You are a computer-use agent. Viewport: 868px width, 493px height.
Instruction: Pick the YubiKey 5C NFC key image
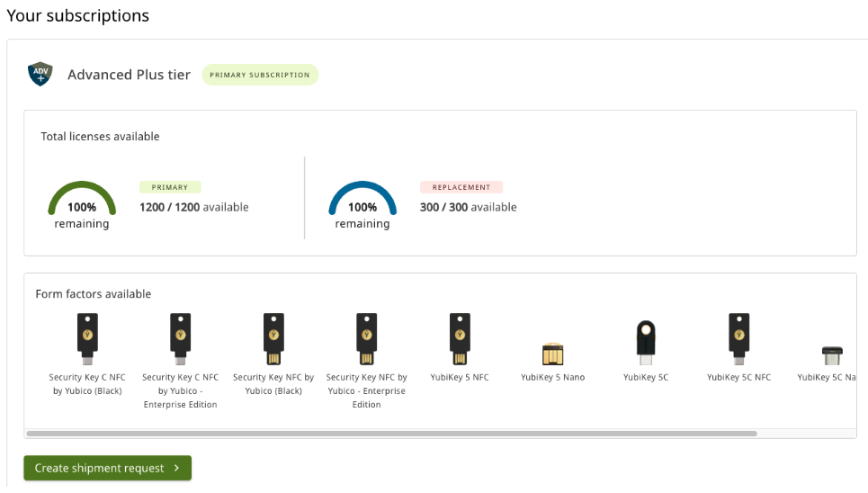click(739, 339)
